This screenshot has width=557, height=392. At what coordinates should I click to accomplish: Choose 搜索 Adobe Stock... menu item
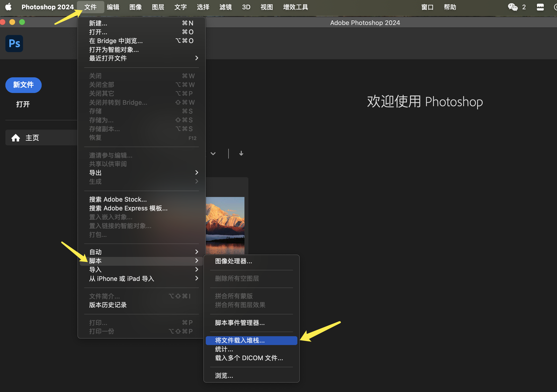[x=141, y=199]
